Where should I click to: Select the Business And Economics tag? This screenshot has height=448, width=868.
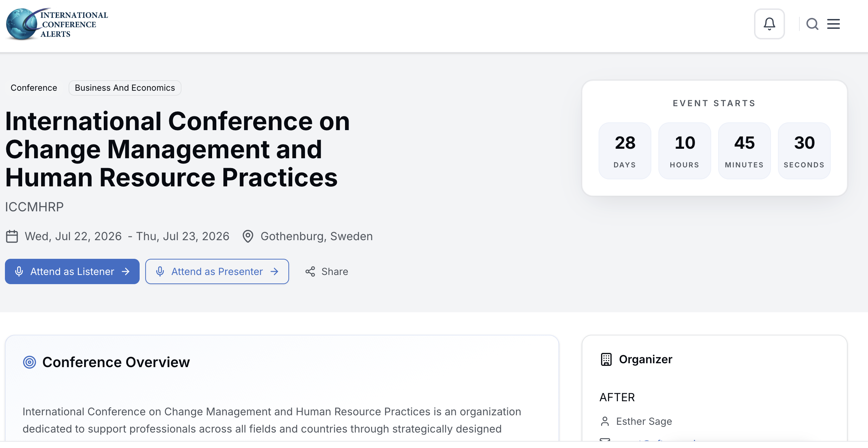(x=125, y=88)
